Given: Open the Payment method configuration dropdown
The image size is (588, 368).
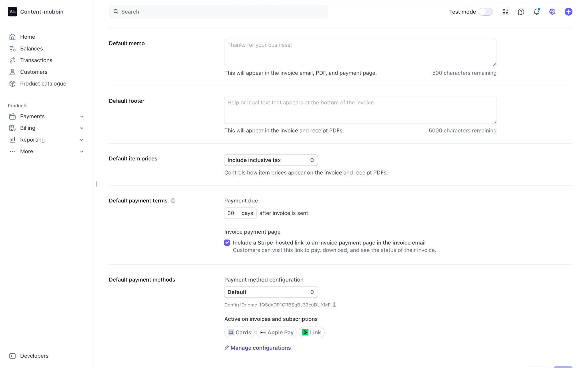Looking at the screenshot, I should (x=271, y=292).
